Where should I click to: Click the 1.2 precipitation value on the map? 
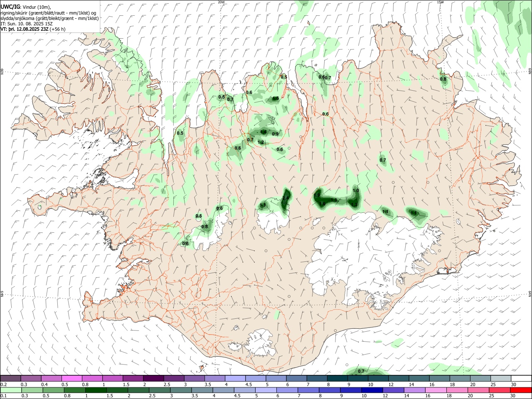click(x=261, y=142)
